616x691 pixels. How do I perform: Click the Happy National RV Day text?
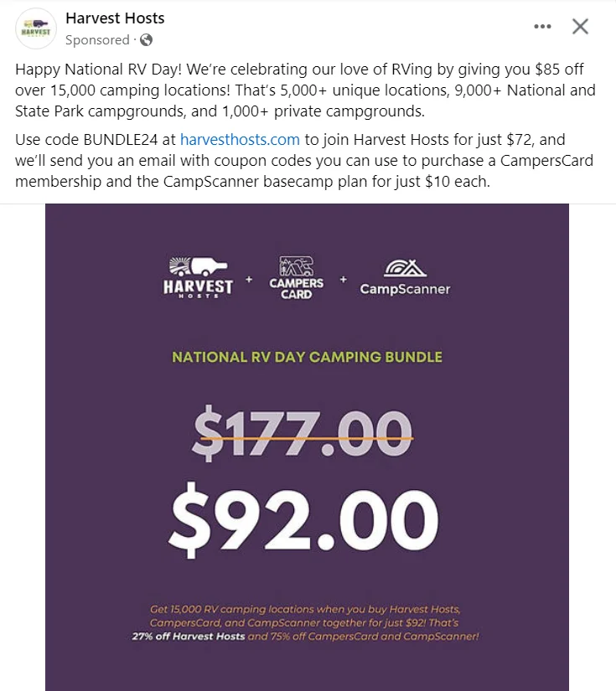point(98,70)
